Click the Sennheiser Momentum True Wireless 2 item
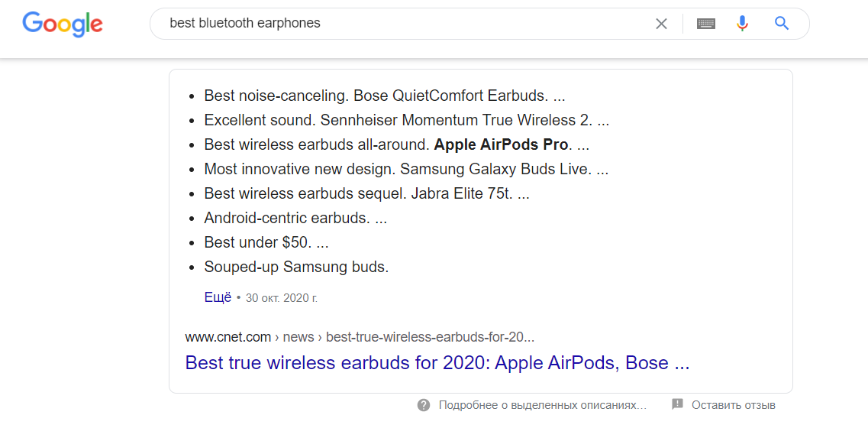 pyautogui.click(x=406, y=120)
